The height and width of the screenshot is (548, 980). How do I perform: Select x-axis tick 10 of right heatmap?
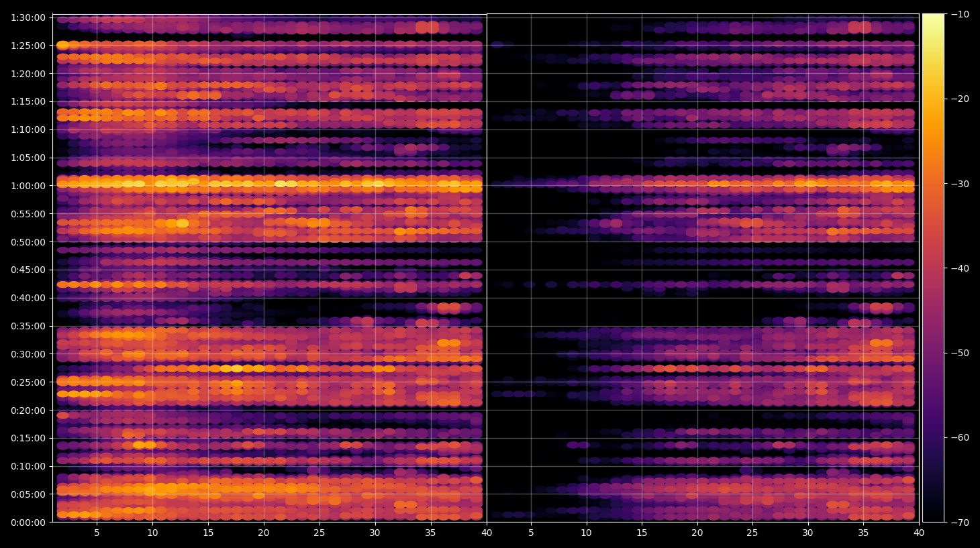587,533
